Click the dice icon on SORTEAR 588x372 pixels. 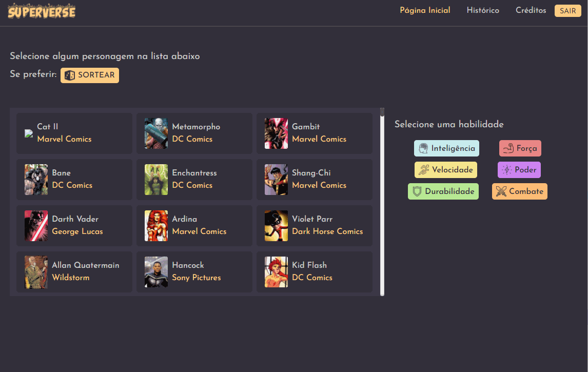[x=70, y=75]
